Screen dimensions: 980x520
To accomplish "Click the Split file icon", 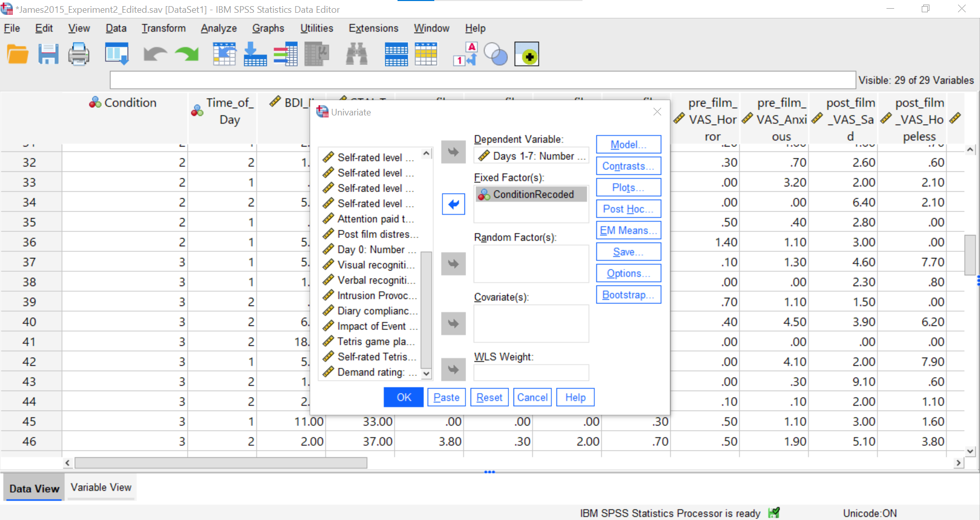I will point(396,54).
